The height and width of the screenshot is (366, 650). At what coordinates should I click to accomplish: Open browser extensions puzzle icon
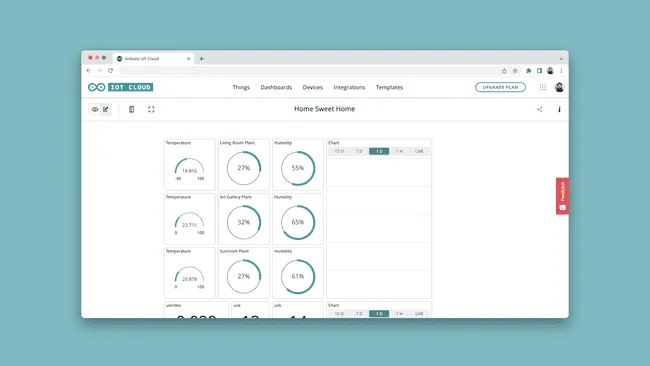tap(529, 71)
